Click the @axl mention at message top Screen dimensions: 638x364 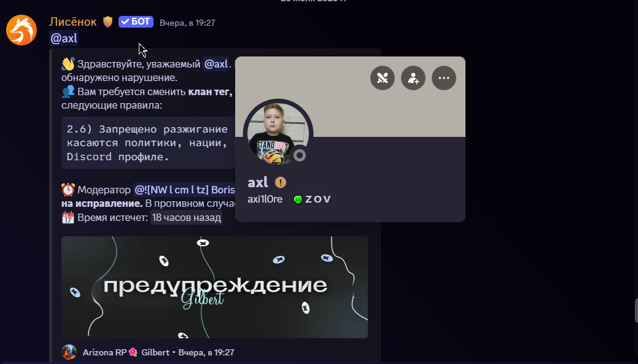click(x=64, y=38)
